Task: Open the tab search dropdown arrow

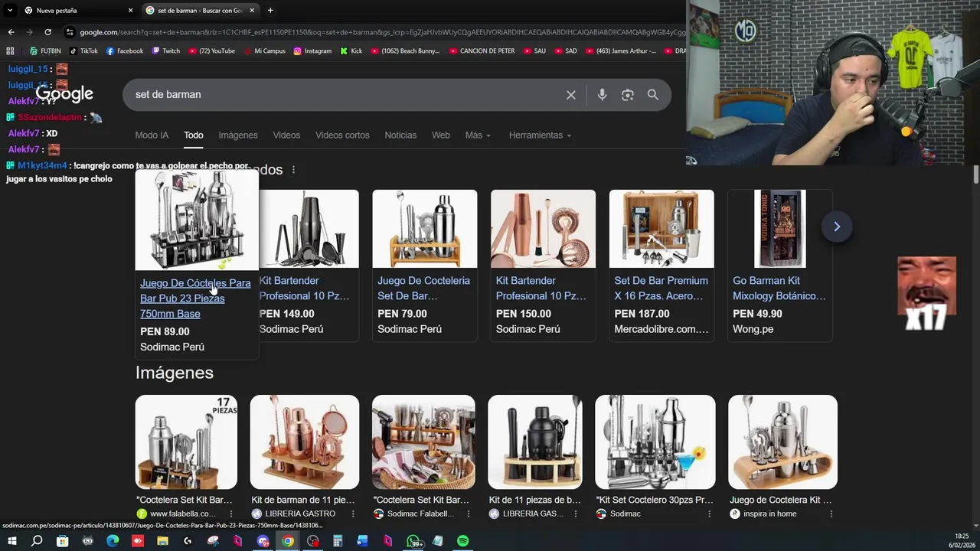Action: pyautogui.click(x=10, y=11)
